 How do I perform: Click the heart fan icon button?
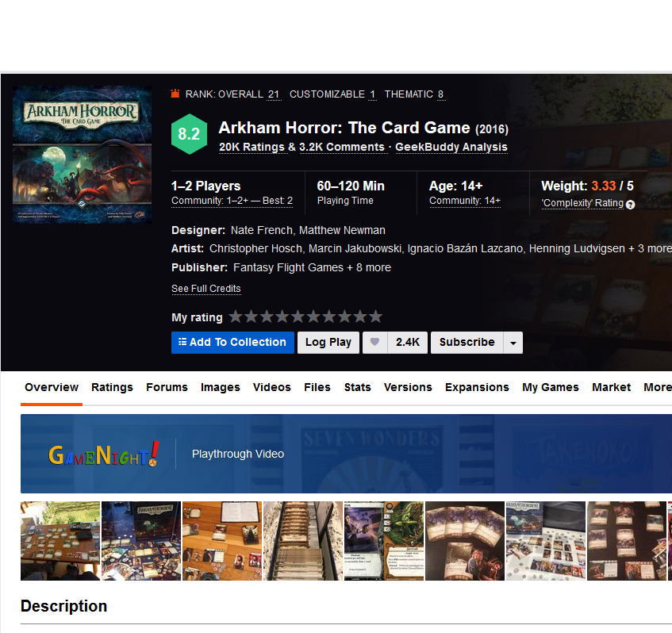[x=375, y=343]
